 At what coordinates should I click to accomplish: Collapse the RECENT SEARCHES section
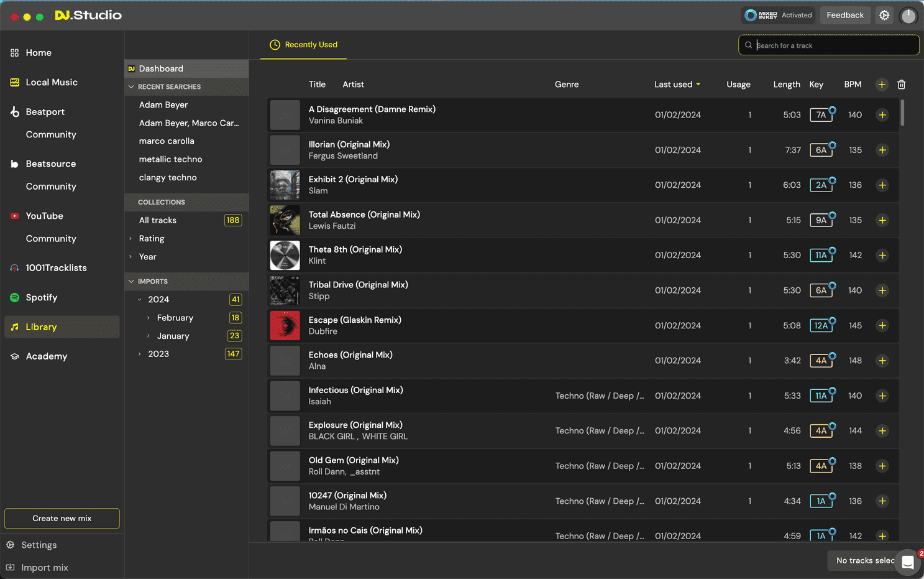131,86
